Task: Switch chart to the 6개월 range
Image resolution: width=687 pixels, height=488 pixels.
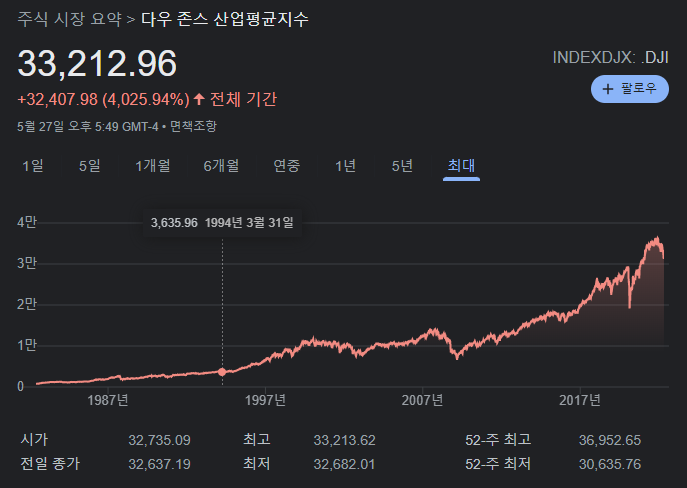Action: (221, 166)
